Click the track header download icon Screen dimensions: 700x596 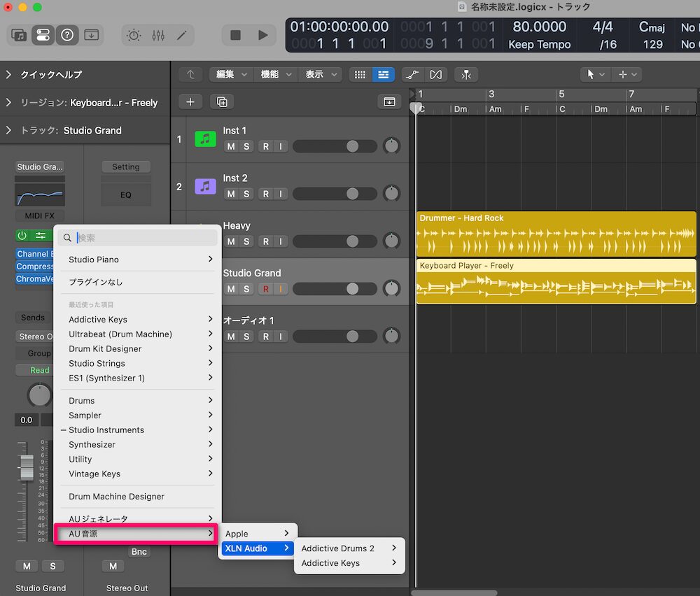[x=389, y=101]
